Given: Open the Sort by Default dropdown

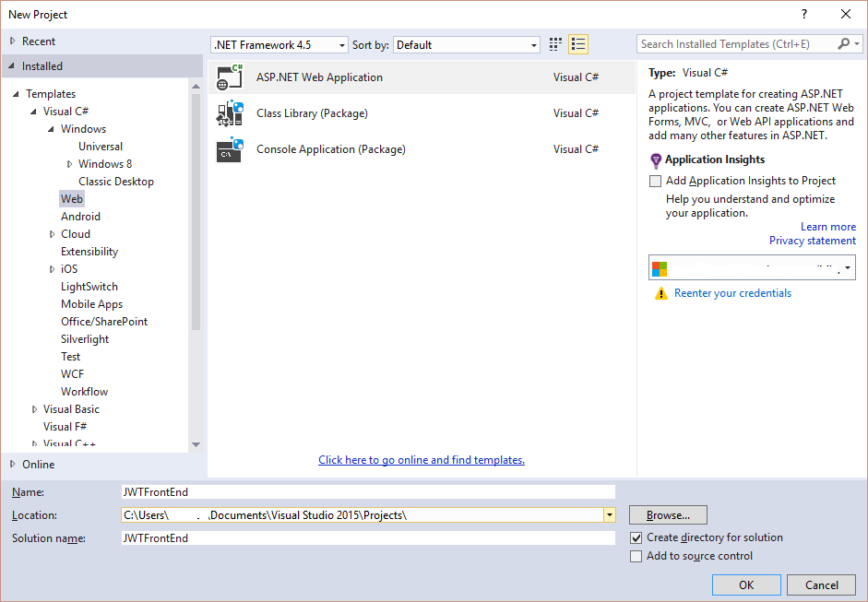Looking at the screenshot, I should [x=533, y=43].
